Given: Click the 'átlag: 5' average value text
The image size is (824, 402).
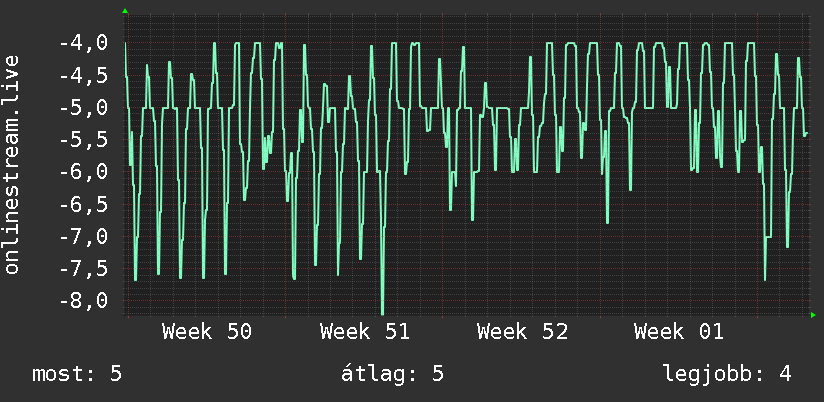Looking at the screenshot, I should pos(393,374).
